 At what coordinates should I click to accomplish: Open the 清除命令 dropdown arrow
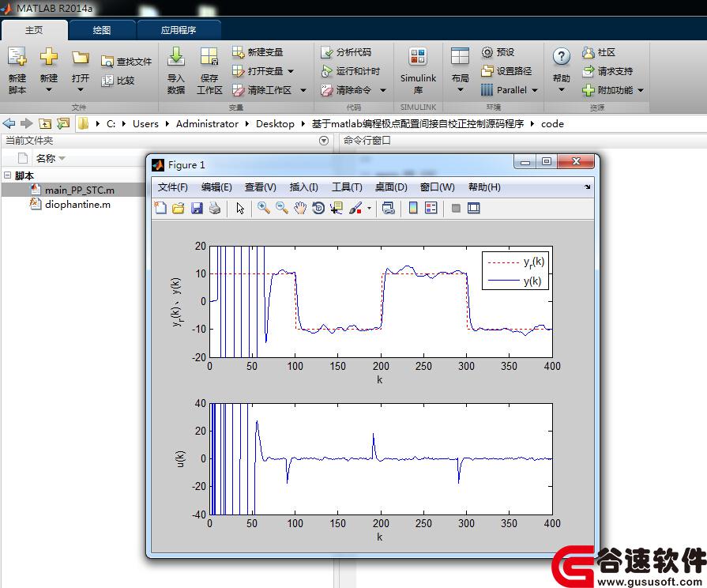pos(383,90)
